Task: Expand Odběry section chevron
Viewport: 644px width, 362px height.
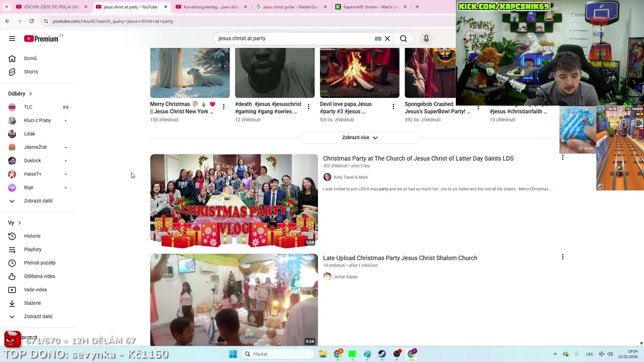Action: (x=31, y=94)
